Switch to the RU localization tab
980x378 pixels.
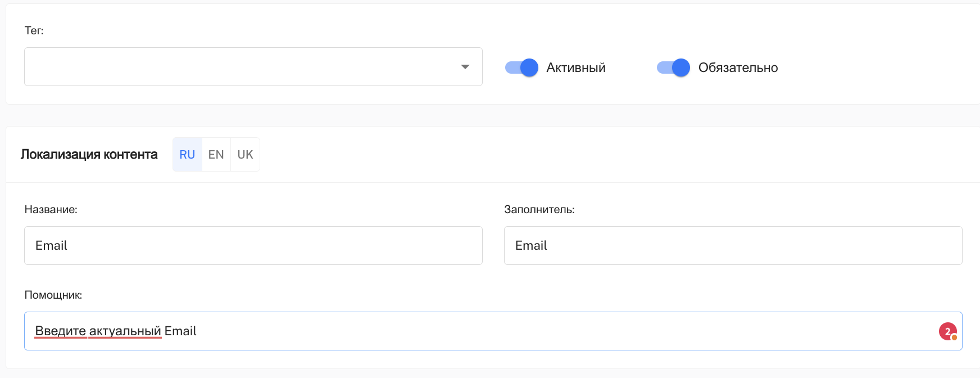click(x=187, y=155)
